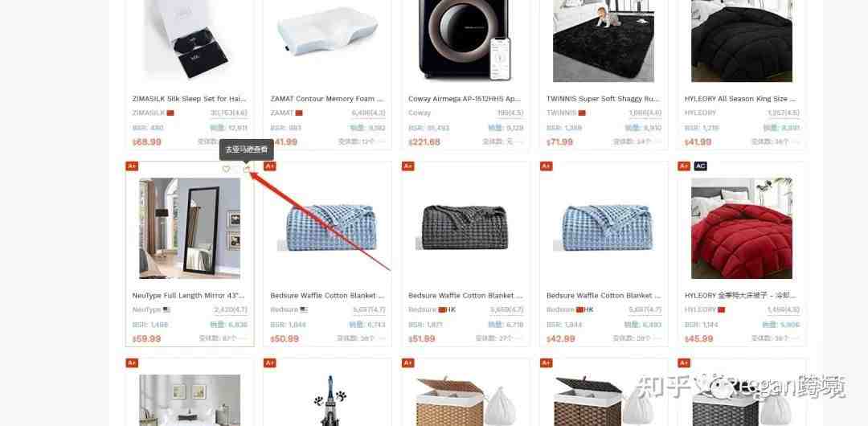The image size is (868, 426).
Task: Click A+ badge on $50.99 Bedsure blanket
Action: point(269,166)
